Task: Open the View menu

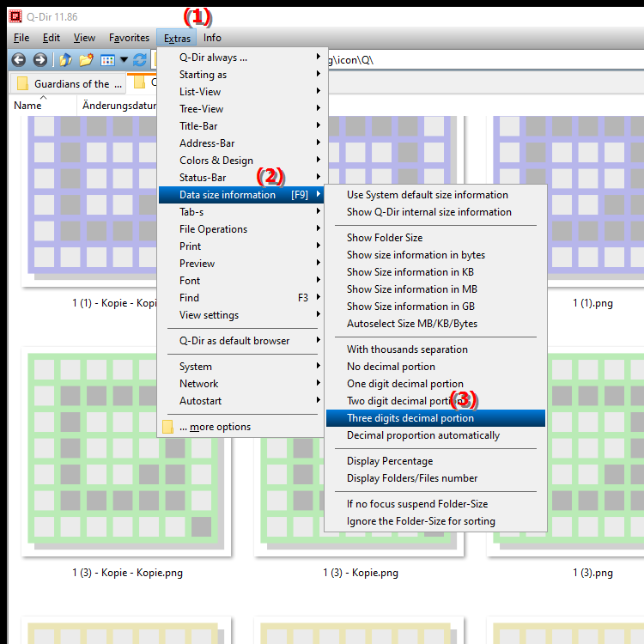Action: coord(84,38)
